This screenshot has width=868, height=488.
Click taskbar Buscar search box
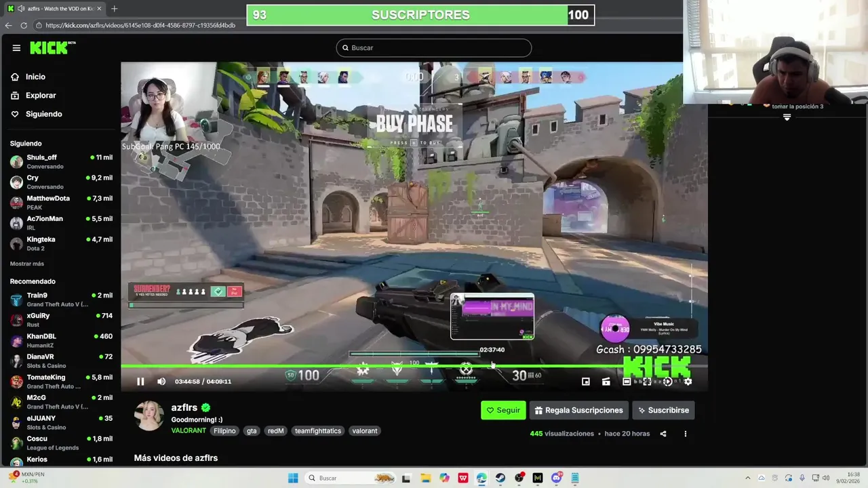[349, 478]
